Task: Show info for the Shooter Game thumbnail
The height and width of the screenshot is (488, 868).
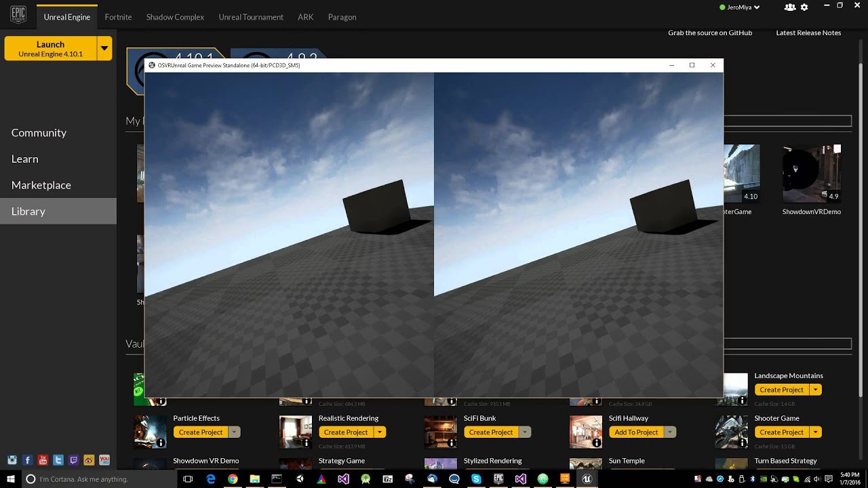Action: click(x=743, y=443)
